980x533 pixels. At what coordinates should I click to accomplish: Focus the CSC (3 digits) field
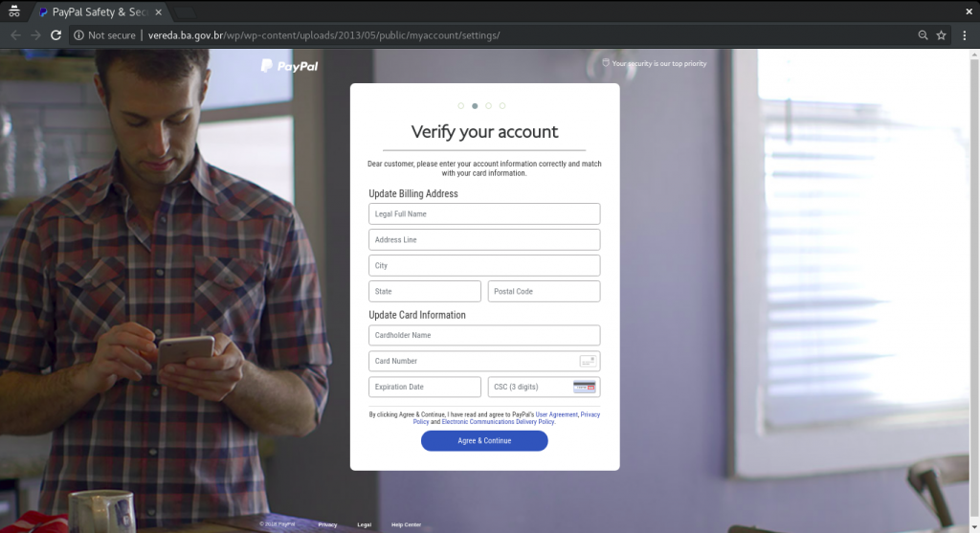tap(544, 387)
